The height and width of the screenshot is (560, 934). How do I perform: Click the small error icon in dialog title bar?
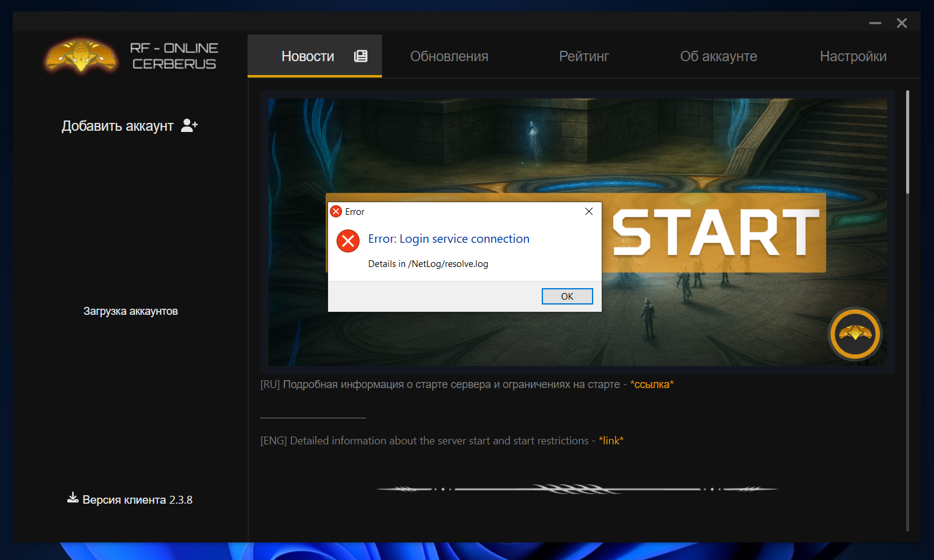pos(336,211)
